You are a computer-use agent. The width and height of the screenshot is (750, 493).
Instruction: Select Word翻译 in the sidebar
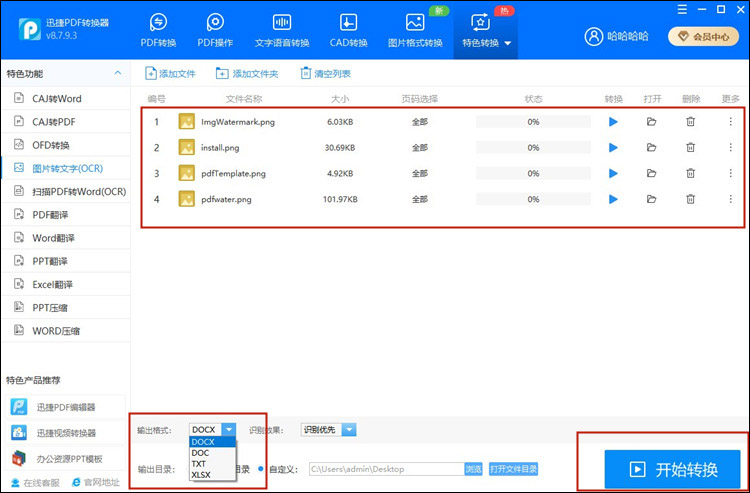pyautogui.click(x=66, y=238)
